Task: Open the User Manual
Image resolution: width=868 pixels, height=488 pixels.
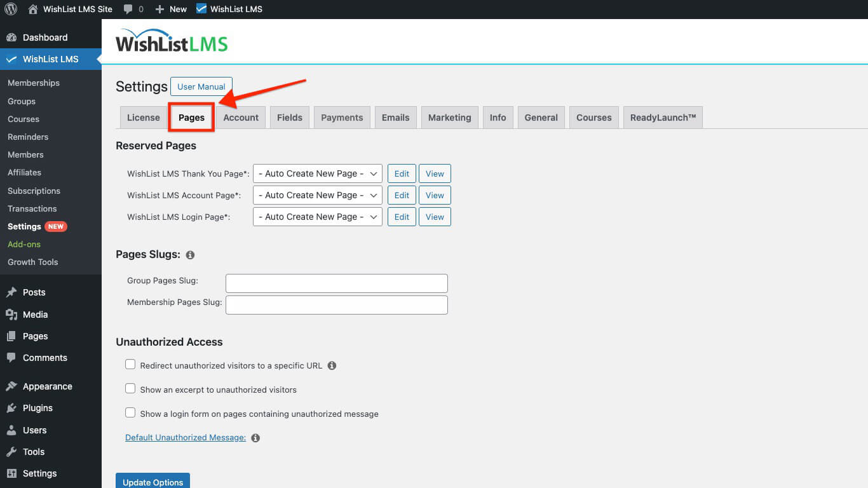Action: tap(201, 86)
